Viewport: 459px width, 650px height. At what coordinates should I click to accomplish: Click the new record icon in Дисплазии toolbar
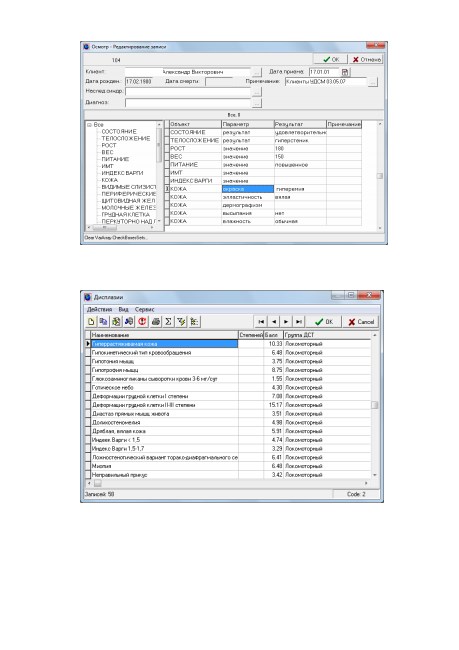[92, 321]
